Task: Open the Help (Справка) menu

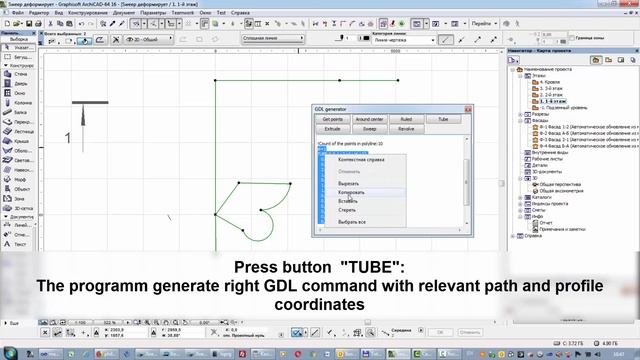Action: click(x=240, y=13)
